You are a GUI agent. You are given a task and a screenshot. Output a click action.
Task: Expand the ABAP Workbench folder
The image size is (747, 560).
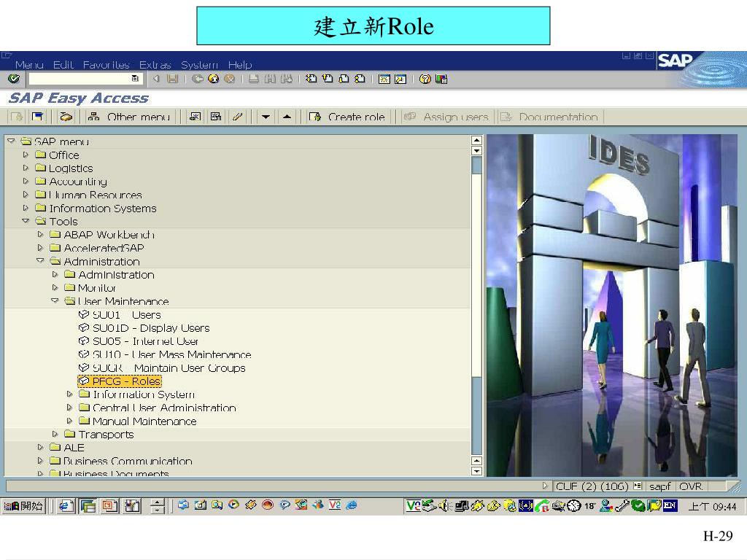[41, 234]
